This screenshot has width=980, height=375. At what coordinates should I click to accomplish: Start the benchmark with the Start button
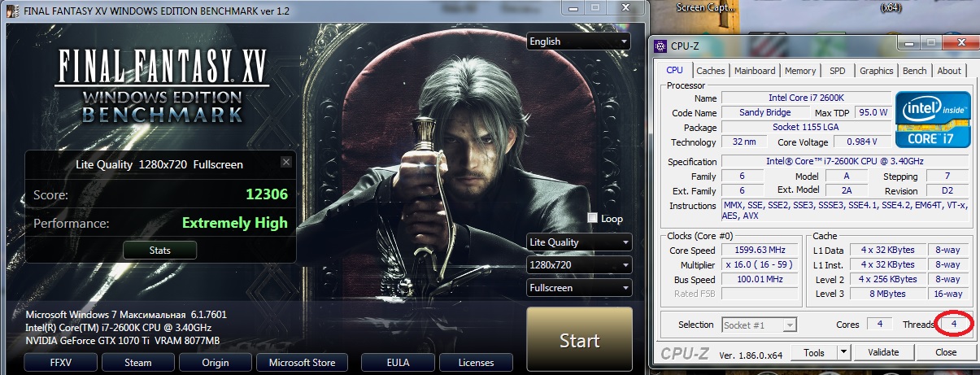coord(579,340)
